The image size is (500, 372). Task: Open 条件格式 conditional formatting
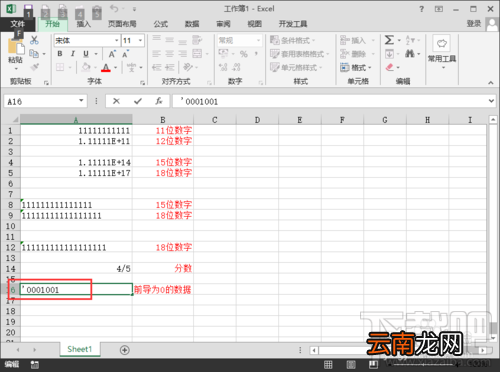292,40
